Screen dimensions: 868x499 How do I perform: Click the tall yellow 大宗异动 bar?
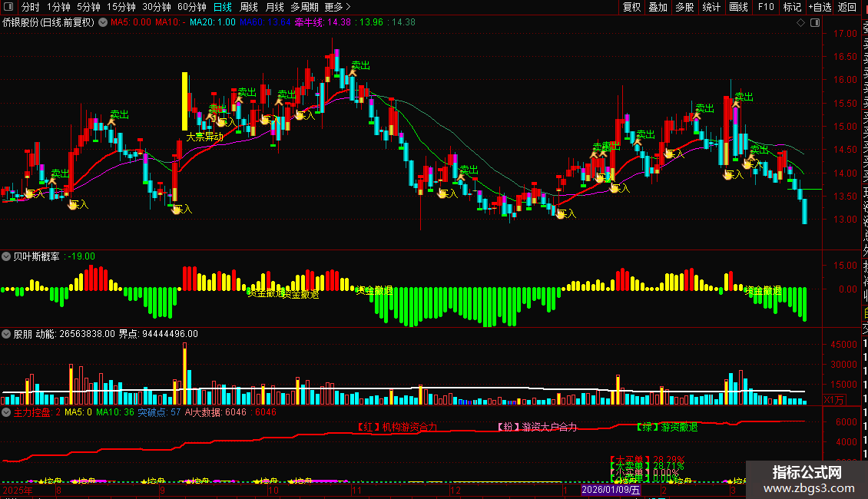coord(185,101)
